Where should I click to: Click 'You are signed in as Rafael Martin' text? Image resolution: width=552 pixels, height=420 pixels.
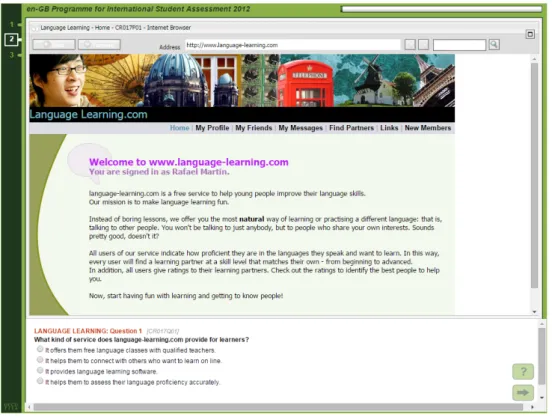pyautogui.click(x=160, y=173)
